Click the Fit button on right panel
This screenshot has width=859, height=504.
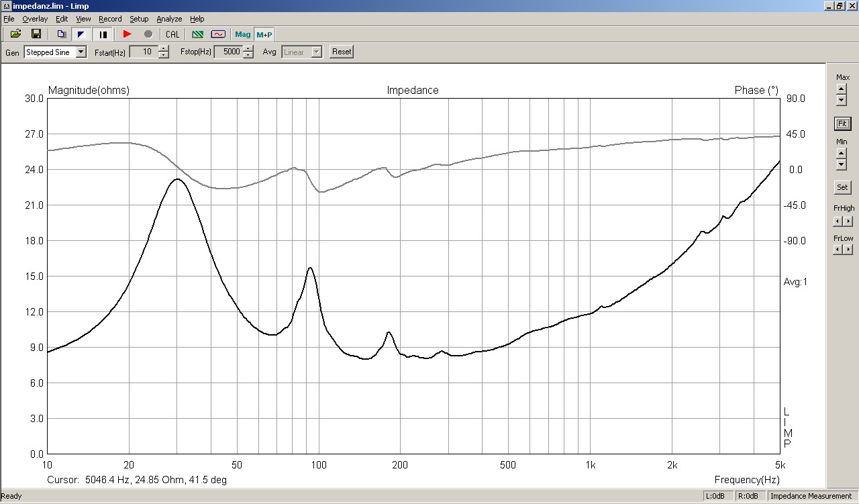842,123
